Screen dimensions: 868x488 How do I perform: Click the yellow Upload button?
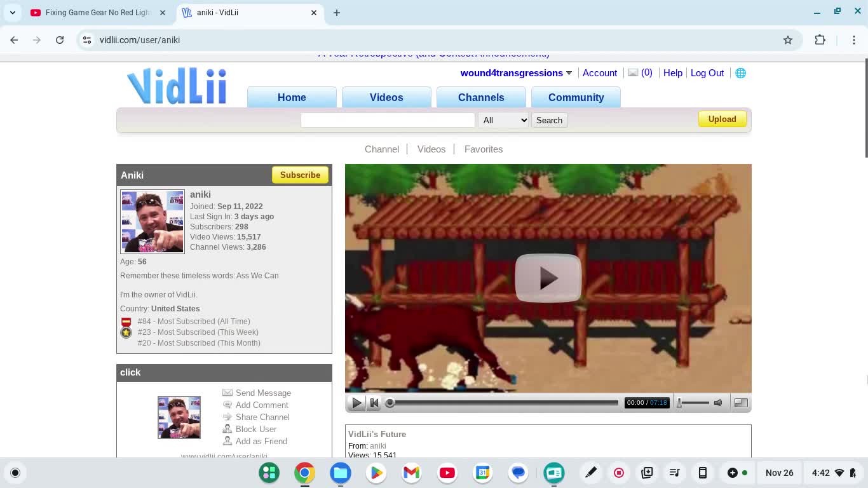722,119
